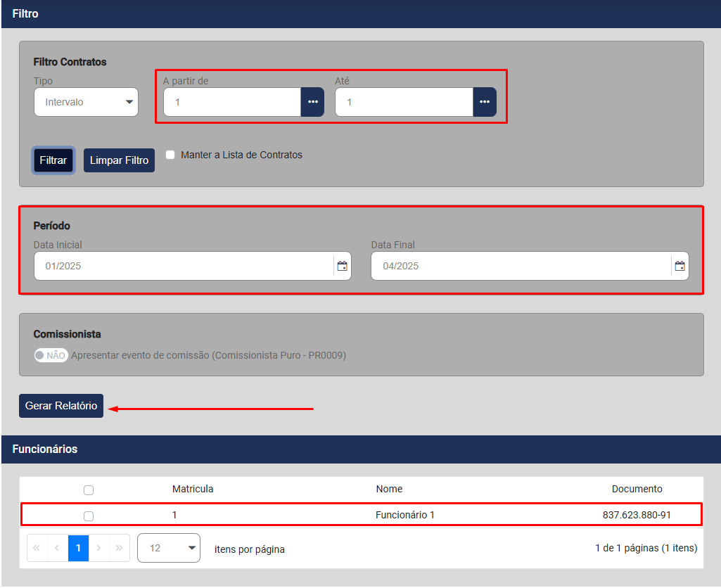Click document number 837.623.880-91
721x588 pixels.
[x=637, y=515]
